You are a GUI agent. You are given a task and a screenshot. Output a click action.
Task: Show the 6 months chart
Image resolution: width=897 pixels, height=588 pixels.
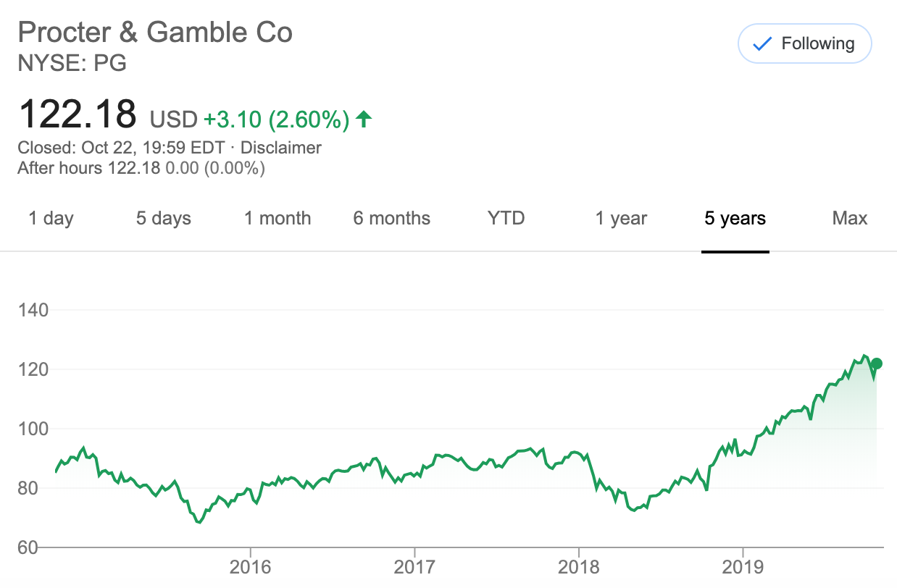392,219
